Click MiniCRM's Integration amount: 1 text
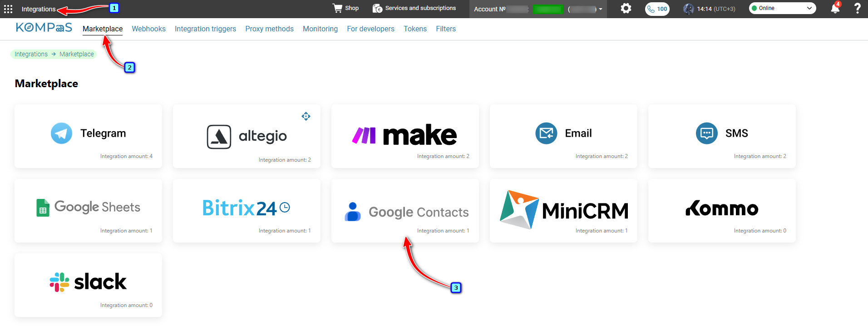This screenshot has width=868, height=327. tap(602, 231)
